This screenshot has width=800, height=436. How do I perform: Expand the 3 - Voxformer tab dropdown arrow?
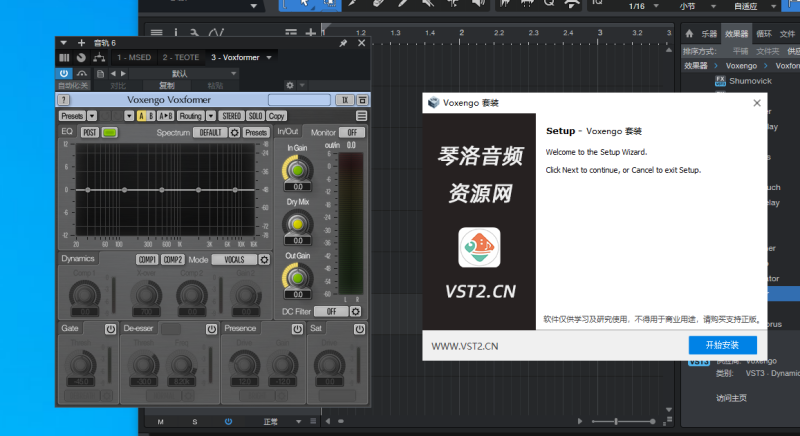click(x=269, y=58)
